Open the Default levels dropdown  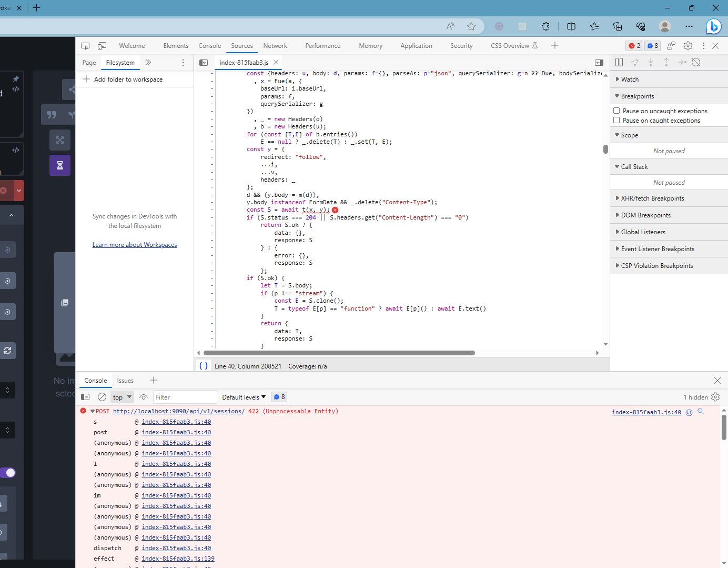(244, 397)
